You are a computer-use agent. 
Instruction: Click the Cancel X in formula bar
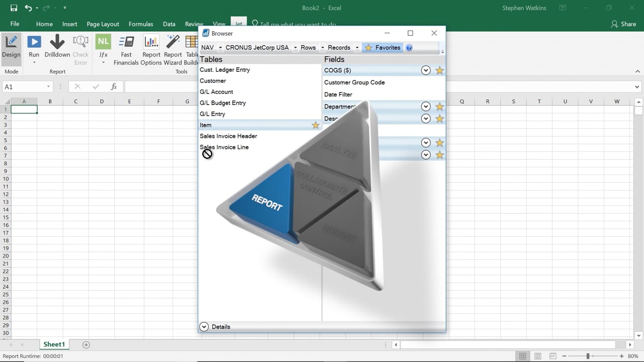(x=77, y=86)
